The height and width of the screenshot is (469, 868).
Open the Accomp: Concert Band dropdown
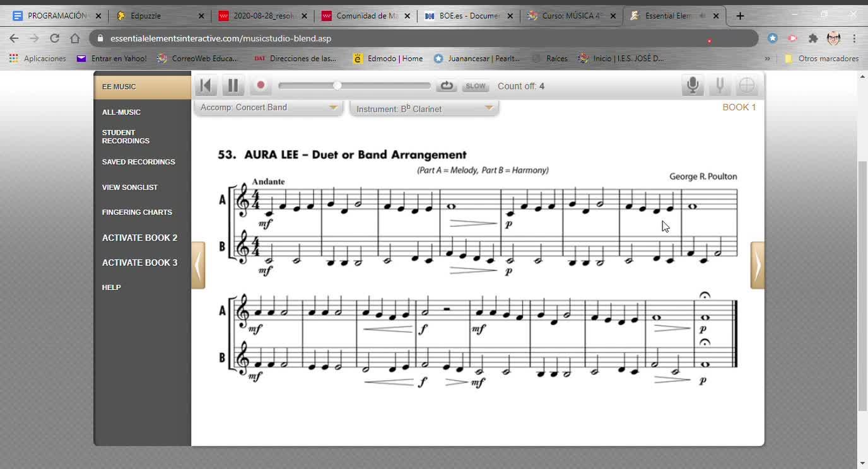[269, 108]
